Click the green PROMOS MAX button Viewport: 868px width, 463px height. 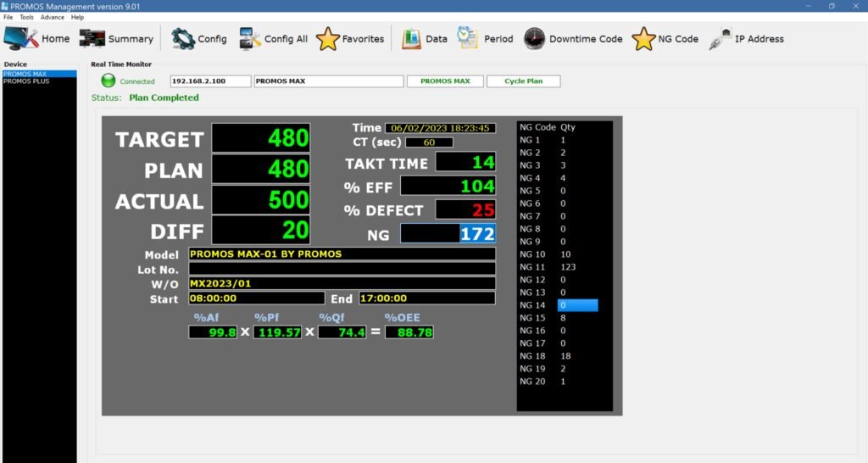coord(445,81)
